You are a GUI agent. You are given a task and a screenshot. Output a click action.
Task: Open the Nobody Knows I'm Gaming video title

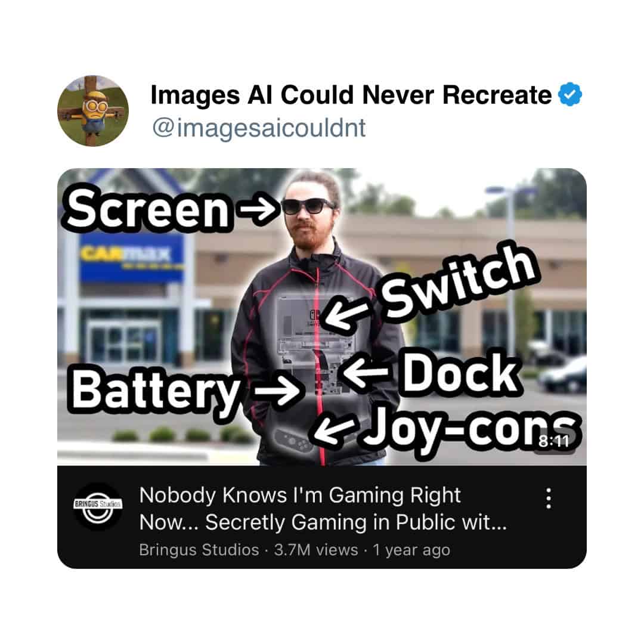pos(323,509)
